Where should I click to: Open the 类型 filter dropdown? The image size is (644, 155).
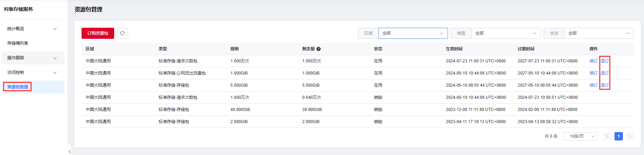coord(506,33)
